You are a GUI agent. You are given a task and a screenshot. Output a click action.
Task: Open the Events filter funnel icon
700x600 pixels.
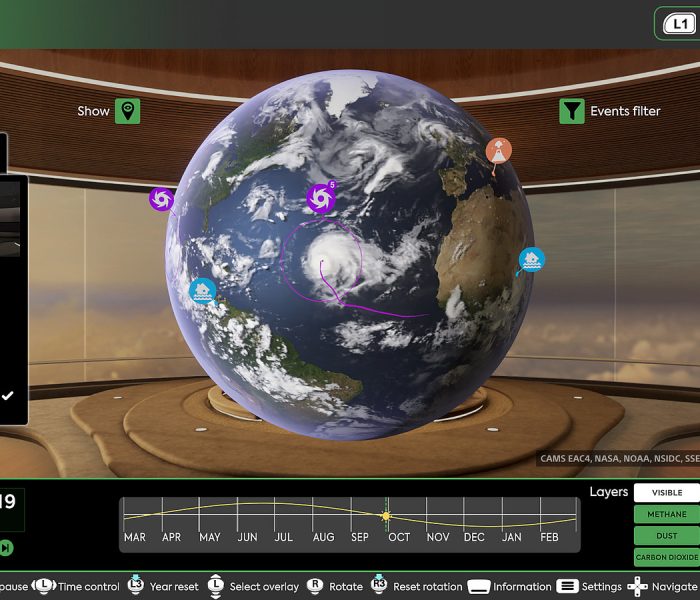(x=572, y=111)
